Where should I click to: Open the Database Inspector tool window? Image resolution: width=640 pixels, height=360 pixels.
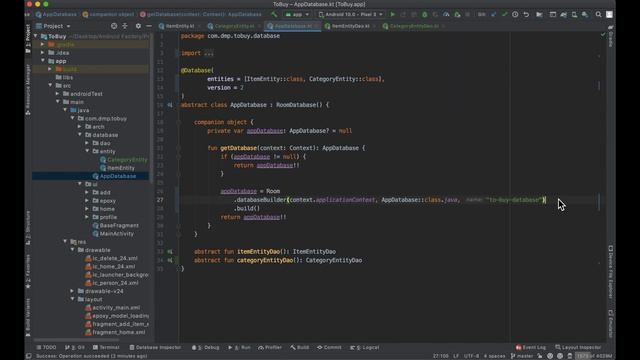coord(155,347)
